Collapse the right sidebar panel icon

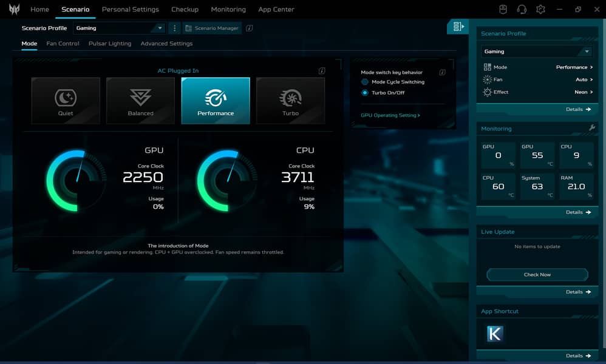[x=458, y=27]
